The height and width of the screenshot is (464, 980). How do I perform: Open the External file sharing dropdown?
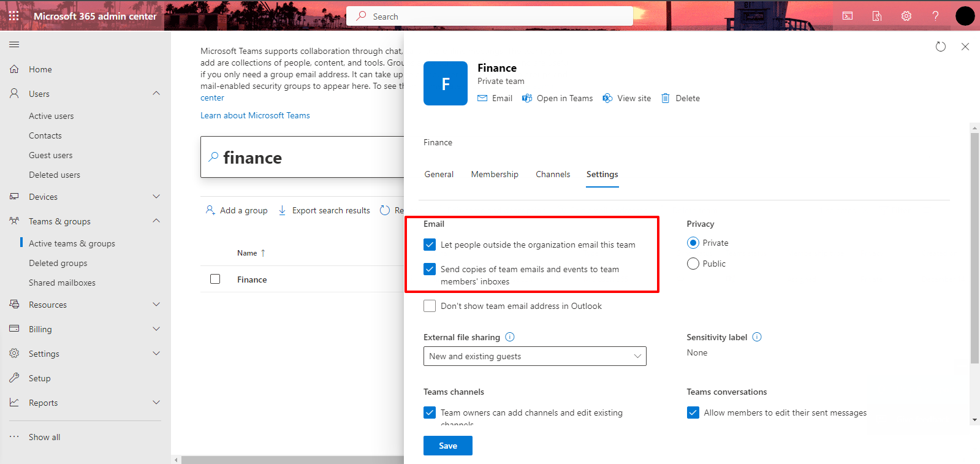(x=534, y=356)
